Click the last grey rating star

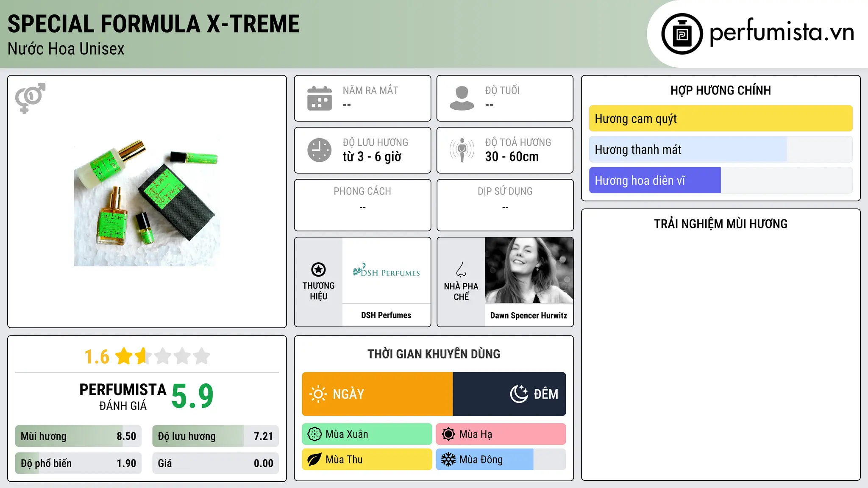(x=202, y=356)
